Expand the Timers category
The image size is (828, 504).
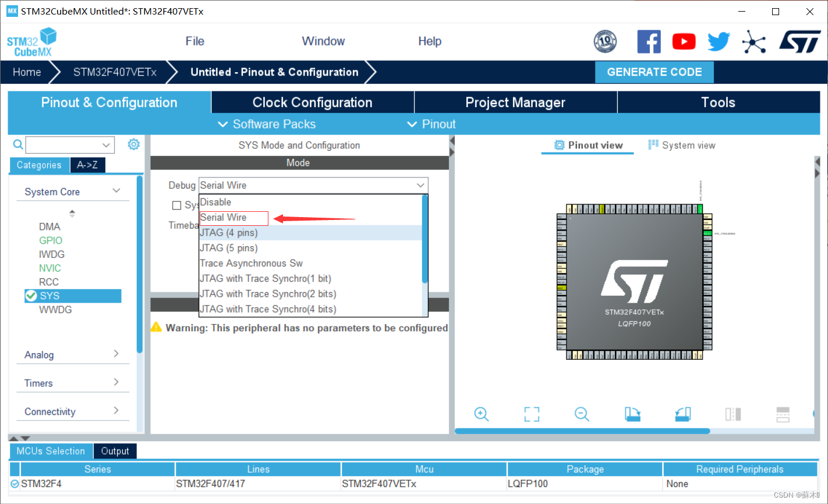tap(38, 383)
